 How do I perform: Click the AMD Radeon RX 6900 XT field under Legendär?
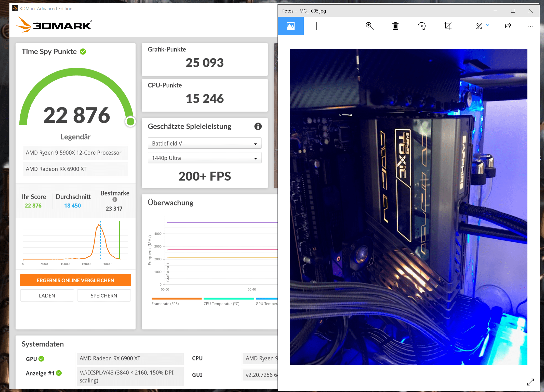click(x=75, y=169)
